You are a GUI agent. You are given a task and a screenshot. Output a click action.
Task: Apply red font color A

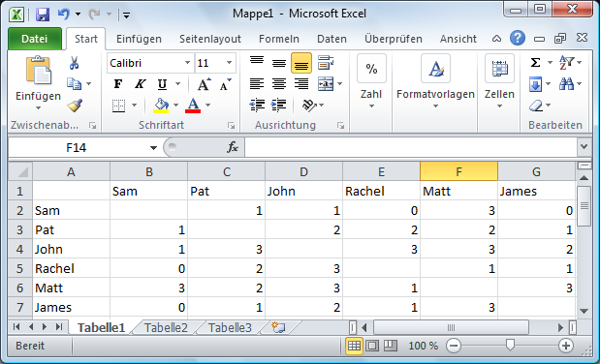pos(193,106)
